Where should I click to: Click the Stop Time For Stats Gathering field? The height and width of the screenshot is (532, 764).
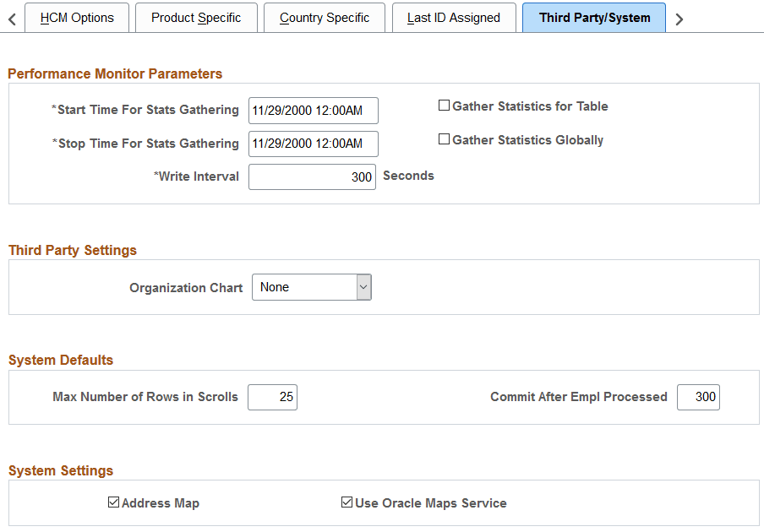(x=313, y=144)
